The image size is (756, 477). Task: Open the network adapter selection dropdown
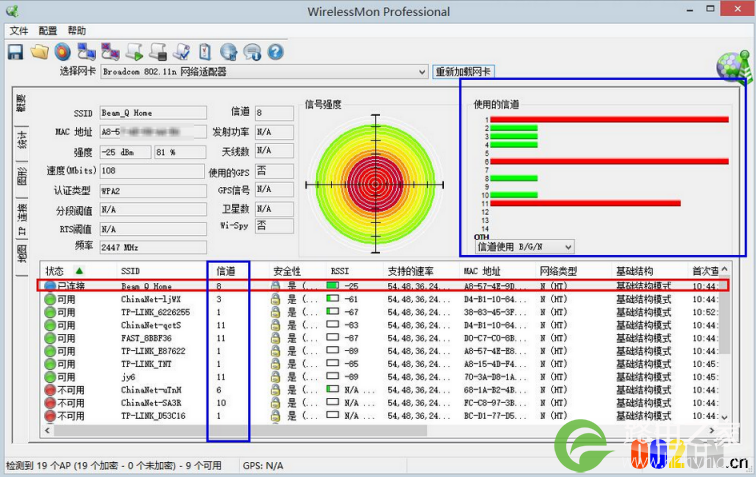[x=422, y=72]
